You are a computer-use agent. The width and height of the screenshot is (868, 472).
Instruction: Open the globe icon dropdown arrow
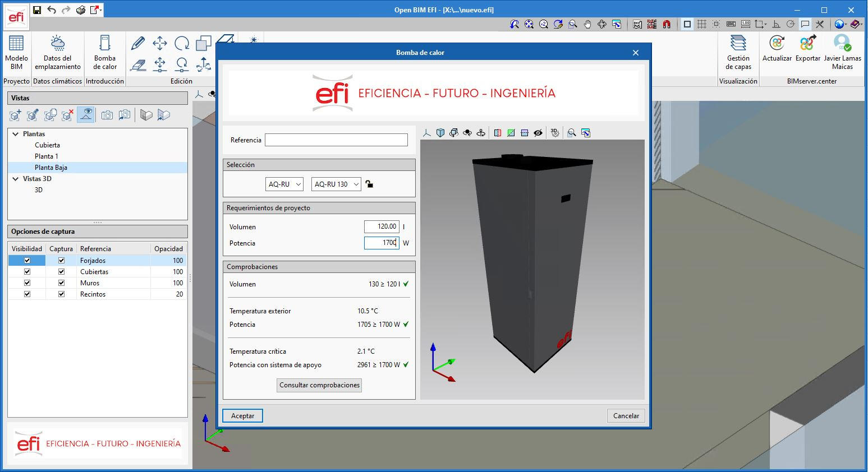(x=845, y=24)
